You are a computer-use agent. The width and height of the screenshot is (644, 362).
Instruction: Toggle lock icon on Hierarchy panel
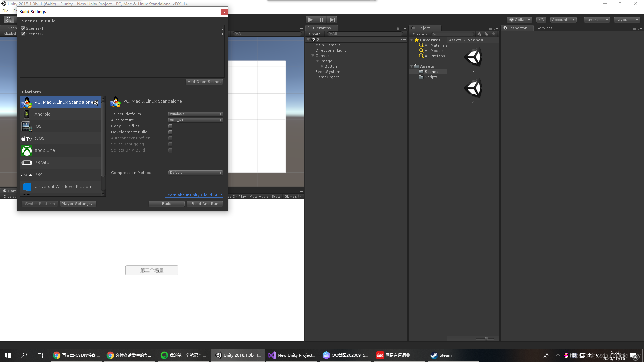[x=398, y=29]
